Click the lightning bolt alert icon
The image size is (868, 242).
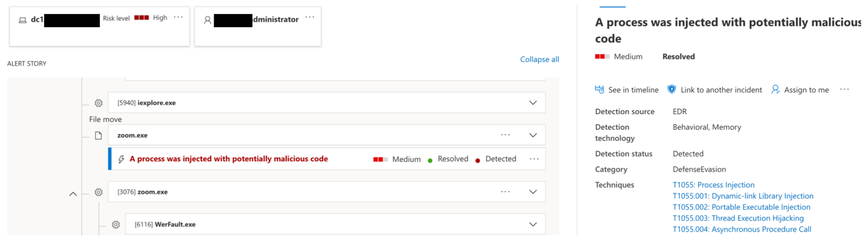point(121,159)
